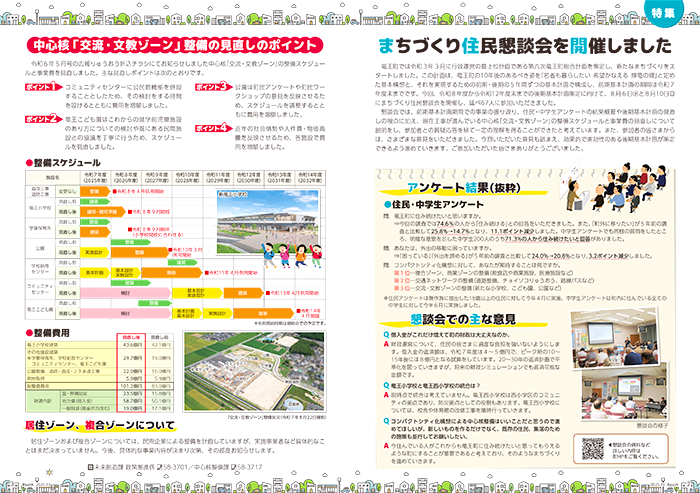
Task: Click the 特集 teal badge in the corner
Action: coord(663,13)
